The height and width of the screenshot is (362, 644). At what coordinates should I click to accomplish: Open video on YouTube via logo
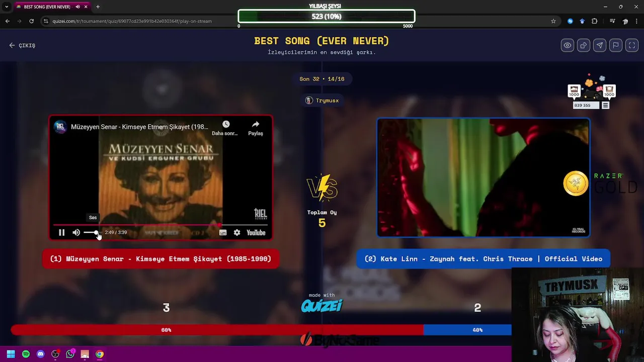[256, 232]
